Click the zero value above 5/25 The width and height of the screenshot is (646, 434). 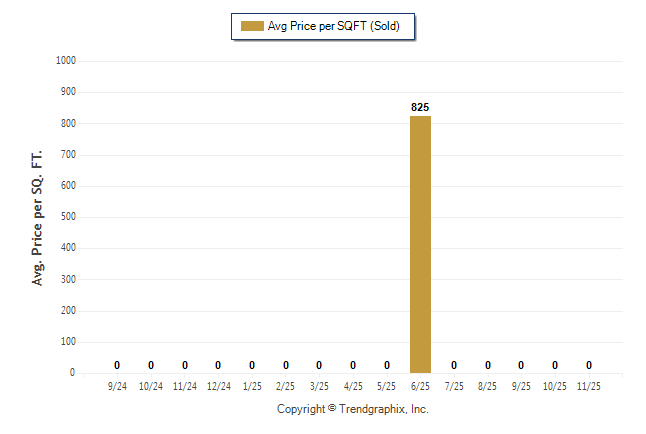[x=387, y=365]
